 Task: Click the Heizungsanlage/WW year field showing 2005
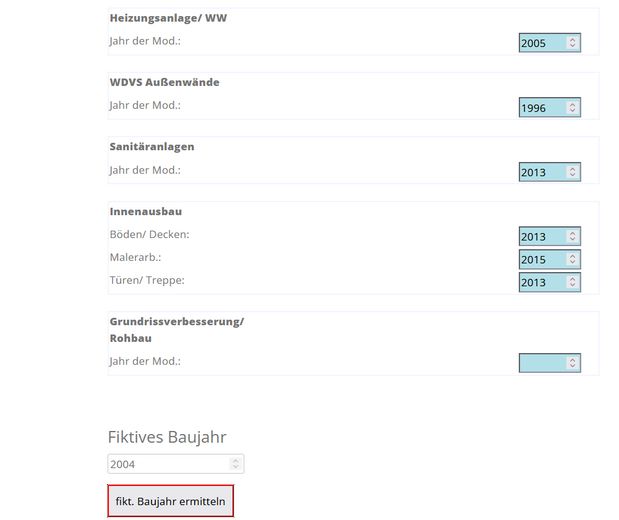[542, 43]
